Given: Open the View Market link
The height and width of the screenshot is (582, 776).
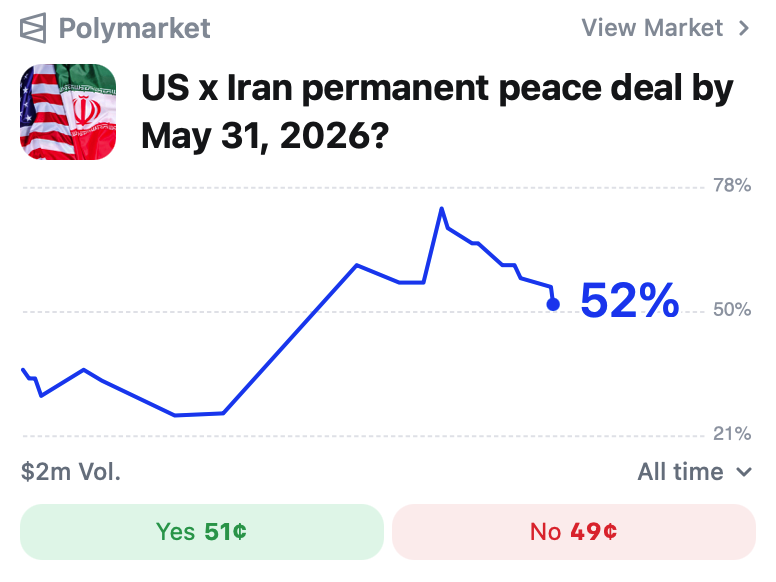Looking at the screenshot, I should (652, 28).
